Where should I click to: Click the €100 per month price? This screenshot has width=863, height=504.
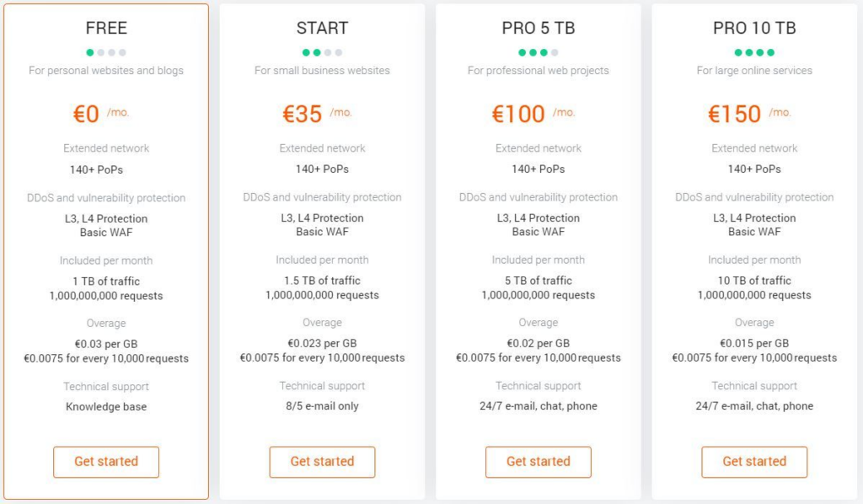click(x=519, y=114)
